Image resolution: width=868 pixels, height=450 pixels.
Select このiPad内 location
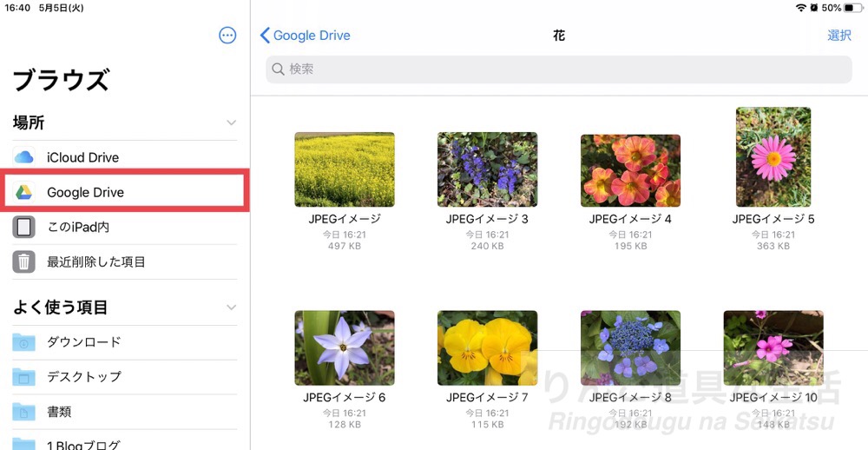pos(124,228)
